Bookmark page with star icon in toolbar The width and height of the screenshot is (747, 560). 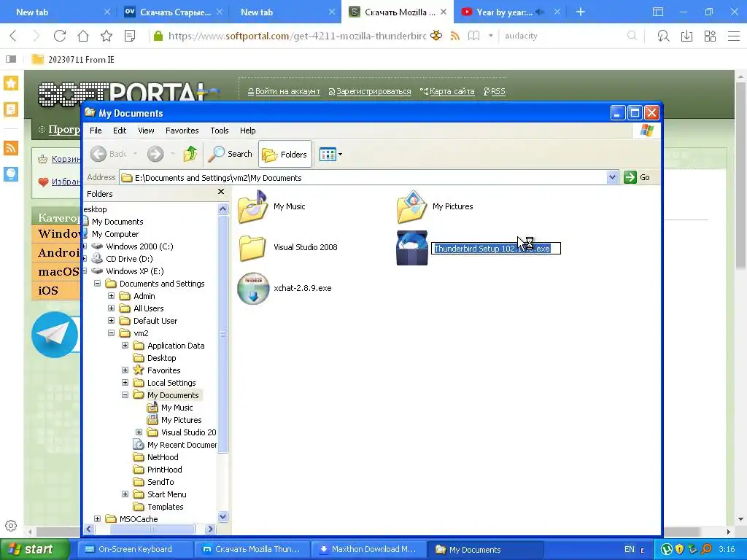[x=107, y=36]
